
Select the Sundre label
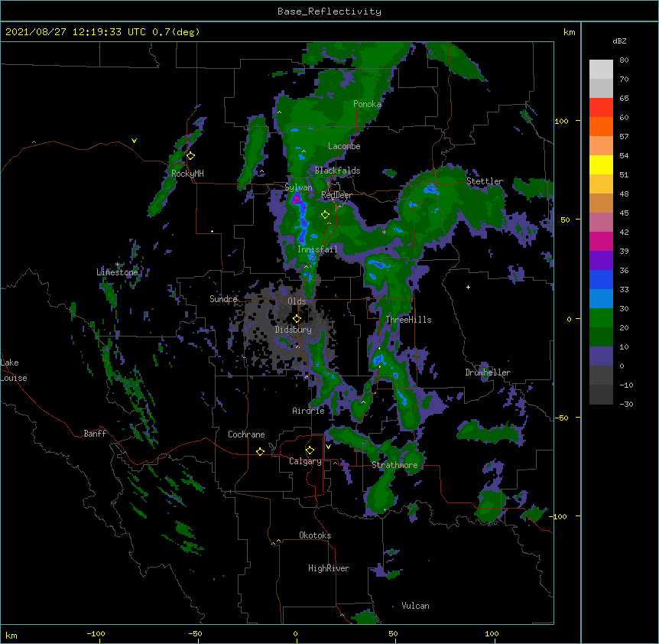[223, 299]
